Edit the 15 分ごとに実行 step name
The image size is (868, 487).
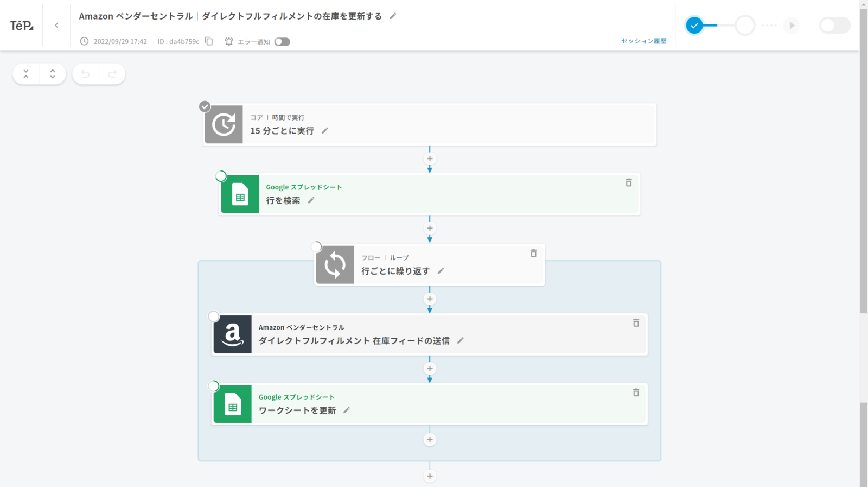(x=325, y=131)
